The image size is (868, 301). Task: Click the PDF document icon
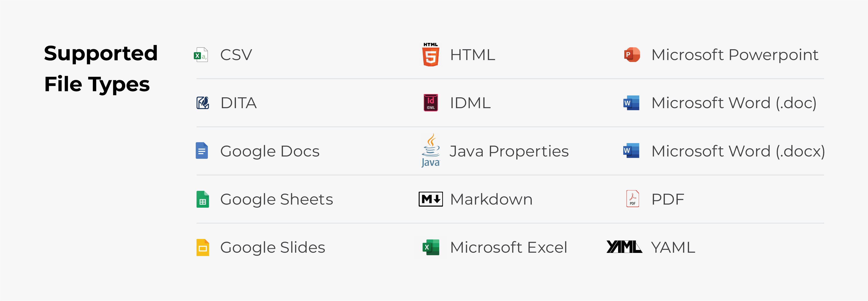point(632,199)
